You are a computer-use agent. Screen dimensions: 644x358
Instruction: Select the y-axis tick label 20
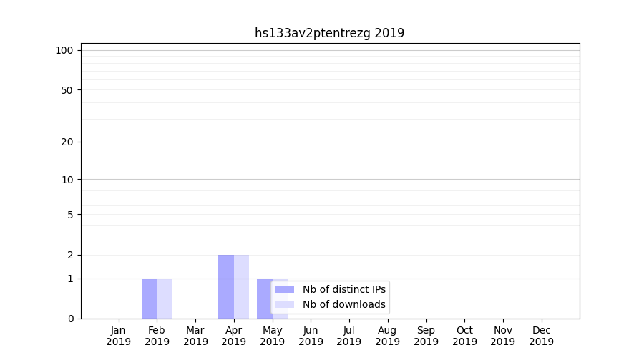pos(67,142)
